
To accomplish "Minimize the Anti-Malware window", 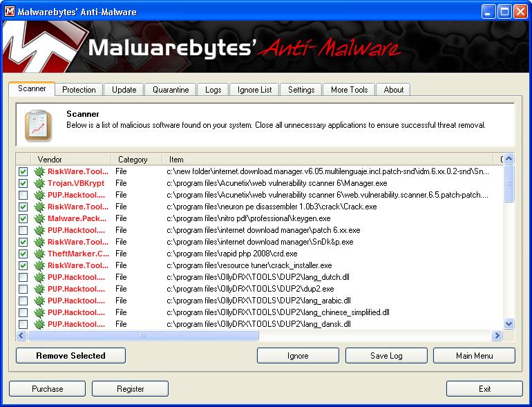I will (x=488, y=12).
